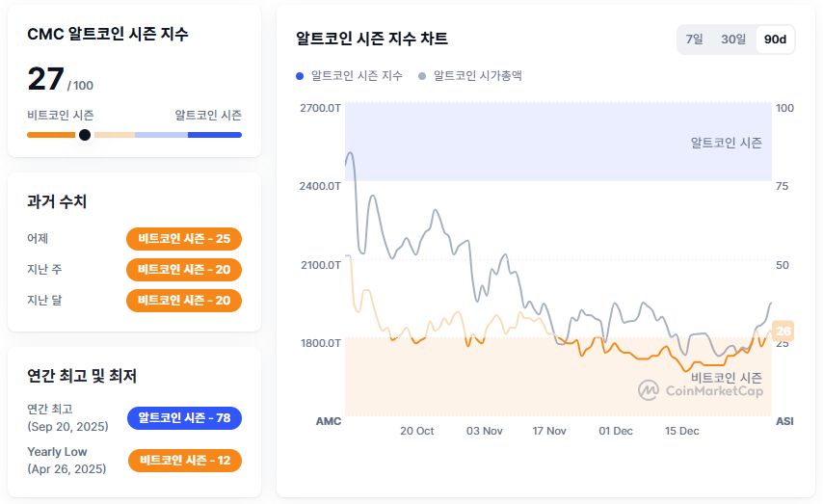Screen dimensions: 823x504
Task: Click the CMC 알트코인 시즌 지수 heading
Action: pos(108,35)
